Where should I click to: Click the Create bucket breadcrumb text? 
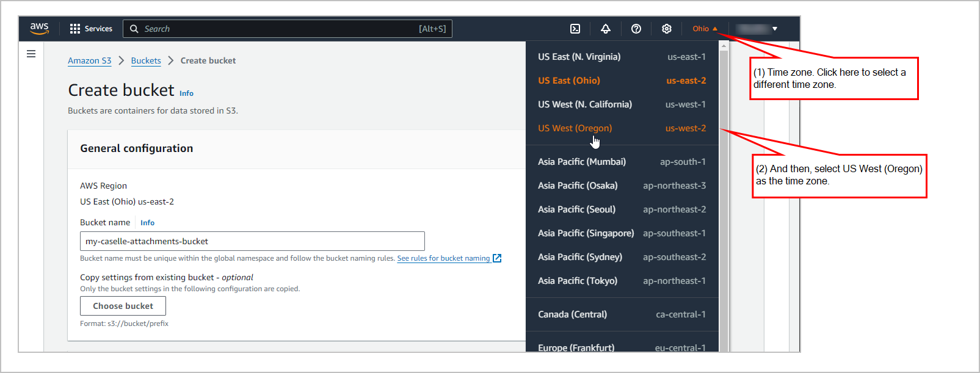click(x=208, y=60)
